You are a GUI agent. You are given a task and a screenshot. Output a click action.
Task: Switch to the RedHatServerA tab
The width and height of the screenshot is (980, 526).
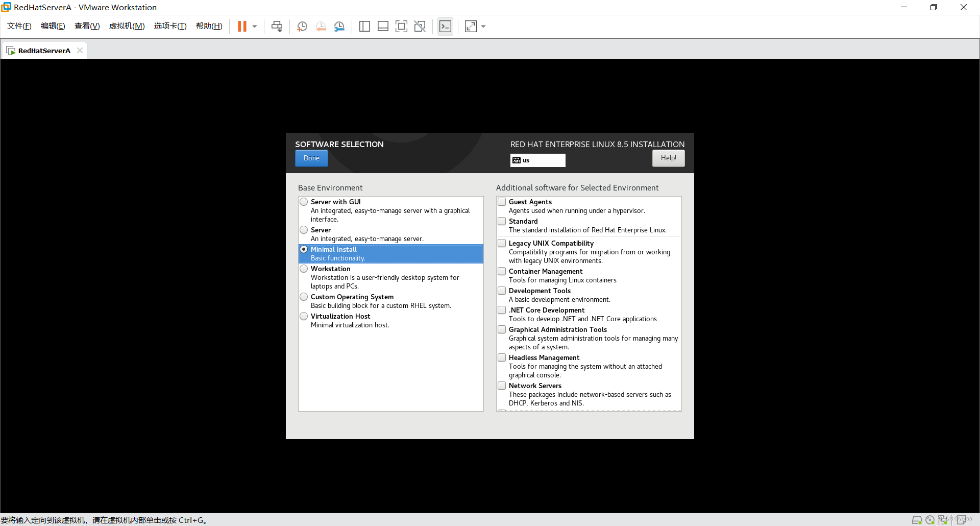(x=44, y=51)
